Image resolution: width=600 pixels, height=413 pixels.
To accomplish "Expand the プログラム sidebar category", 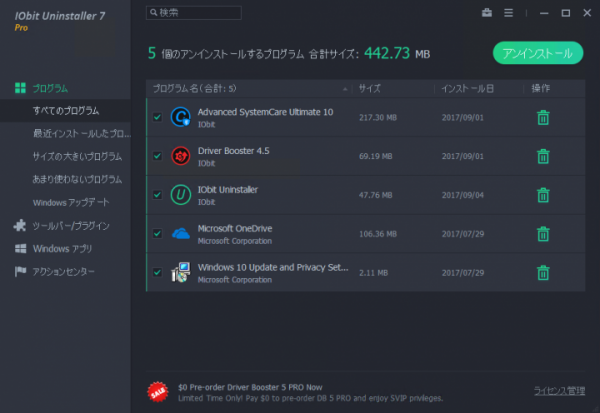I will point(50,88).
